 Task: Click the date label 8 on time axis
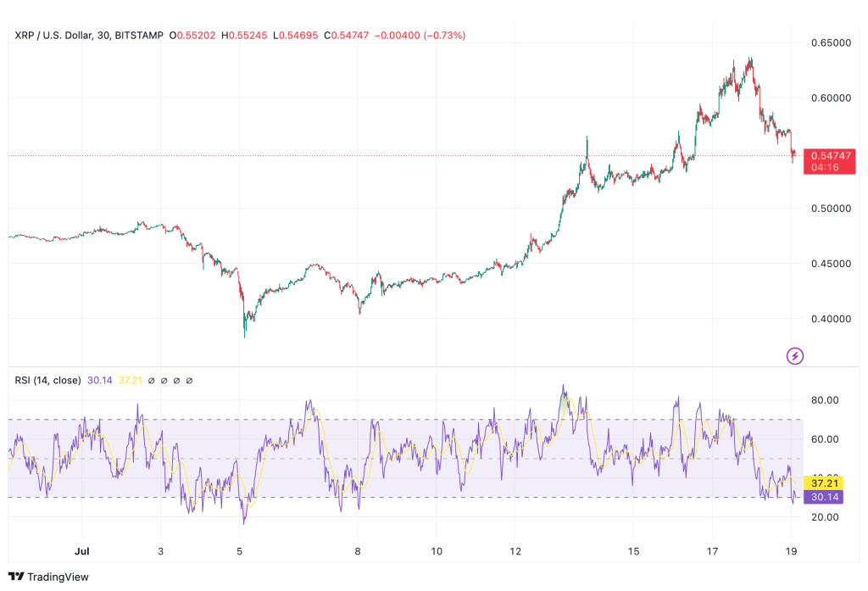pyautogui.click(x=358, y=551)
